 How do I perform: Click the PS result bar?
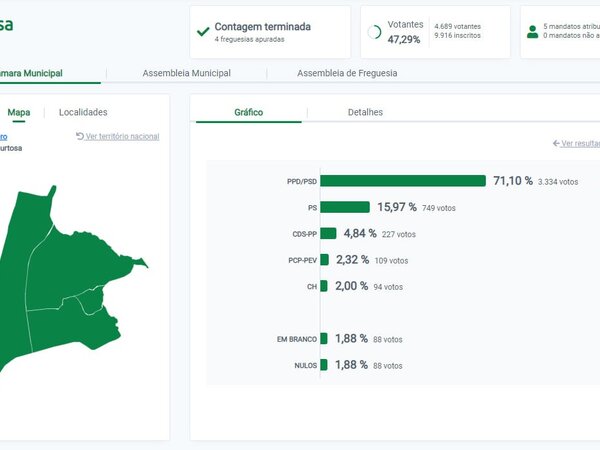(x=345, y=207)
